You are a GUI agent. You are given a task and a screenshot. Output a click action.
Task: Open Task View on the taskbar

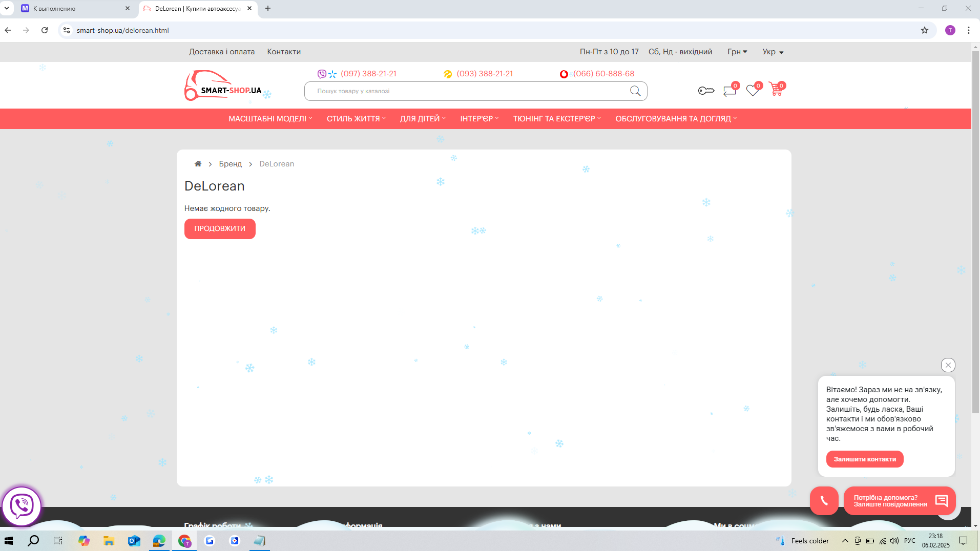pyautogui.click(x=58, y=541)
